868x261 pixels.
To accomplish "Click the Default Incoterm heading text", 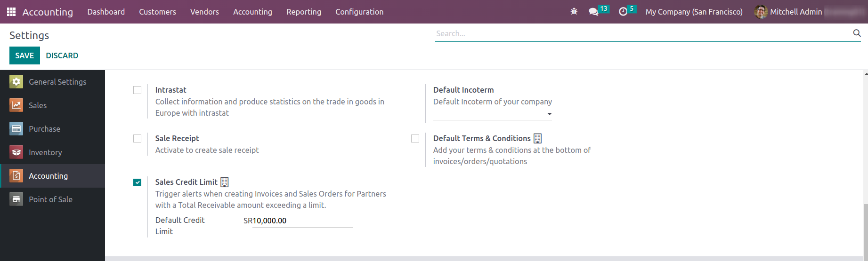I will pyautogui.click(x=463, y=90).
